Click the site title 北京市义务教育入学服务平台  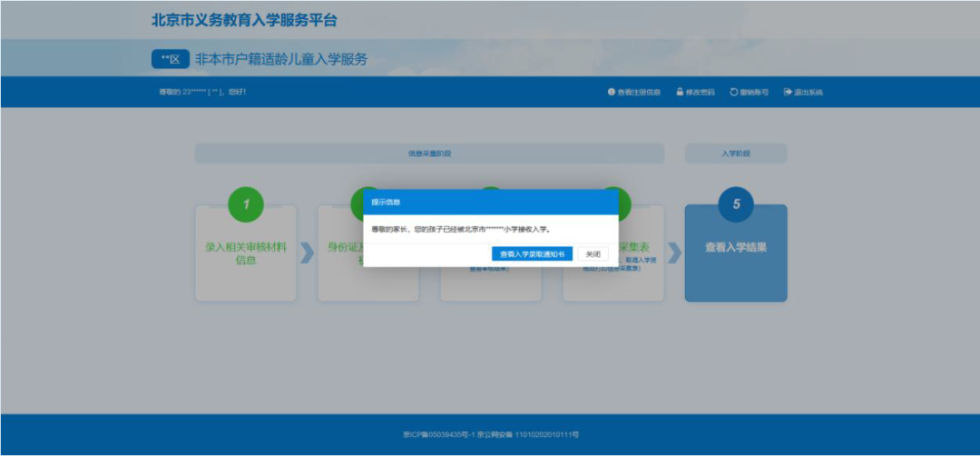click(244, 20)
